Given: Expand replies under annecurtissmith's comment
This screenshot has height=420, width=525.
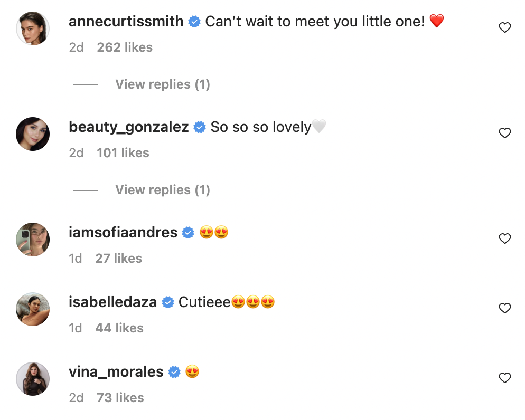Looking at the screenshot, I should (x=162, y=84).
